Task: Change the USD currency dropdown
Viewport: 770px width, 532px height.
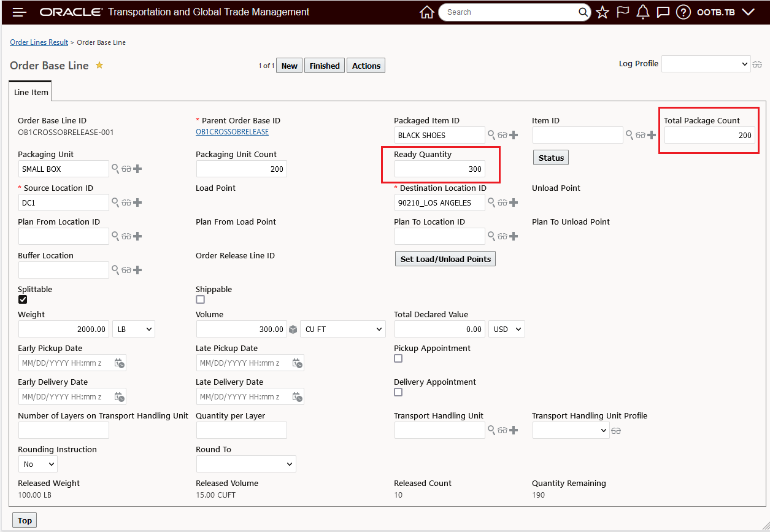Action: click(507, 330)
